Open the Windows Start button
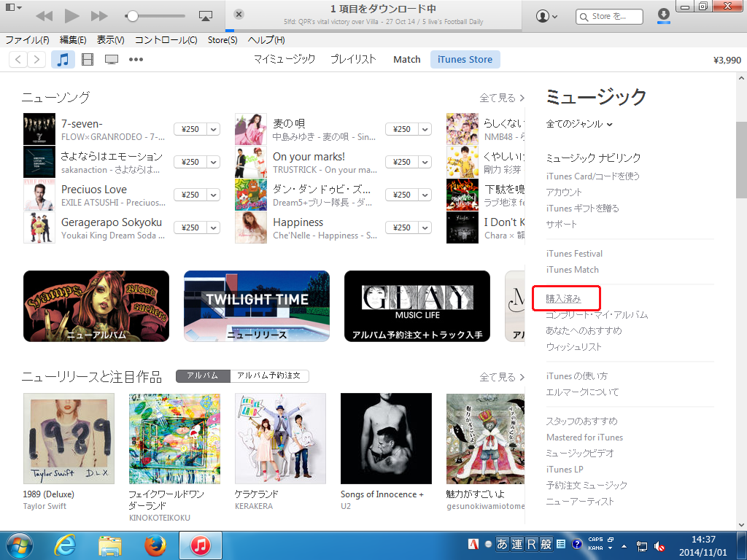 coord(20,545)
